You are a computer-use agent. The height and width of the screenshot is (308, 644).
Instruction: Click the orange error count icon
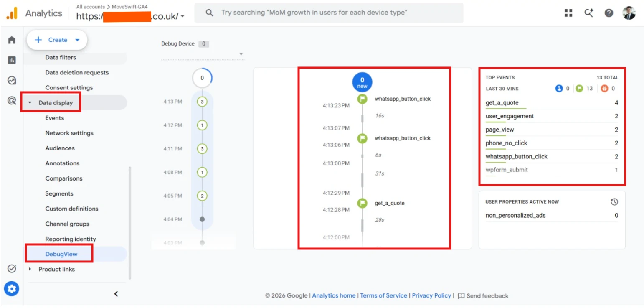pos(604,89)
